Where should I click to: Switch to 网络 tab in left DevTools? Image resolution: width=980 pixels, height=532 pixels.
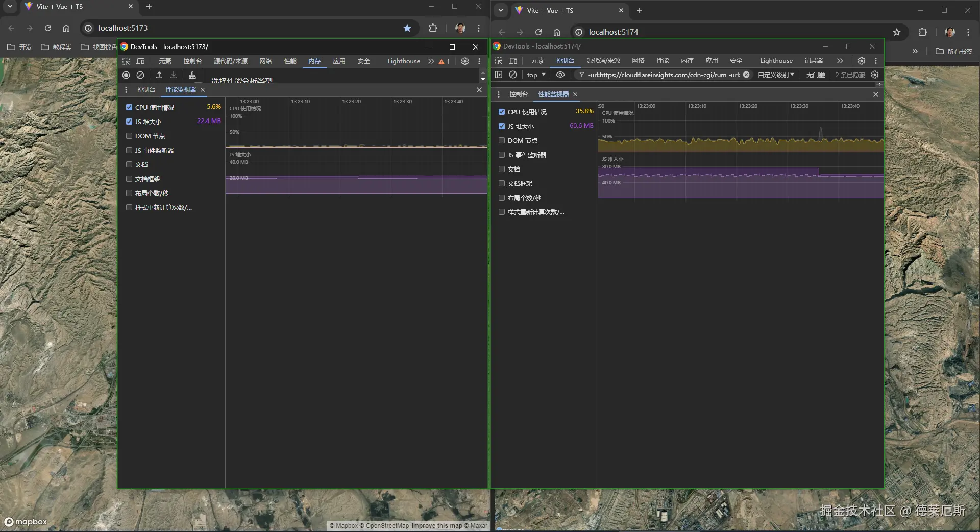(265, 61)
